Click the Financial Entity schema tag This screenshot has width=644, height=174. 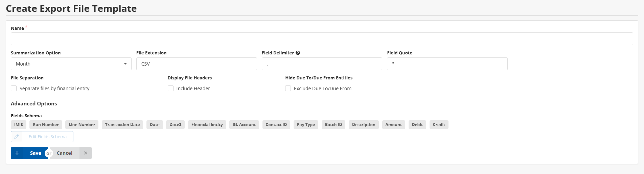coord(207,125)
